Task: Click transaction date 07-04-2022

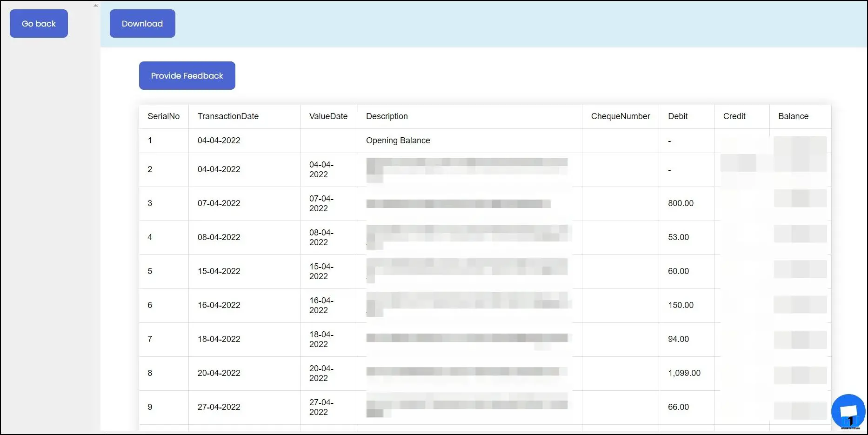Action: (x=219, y=203)
